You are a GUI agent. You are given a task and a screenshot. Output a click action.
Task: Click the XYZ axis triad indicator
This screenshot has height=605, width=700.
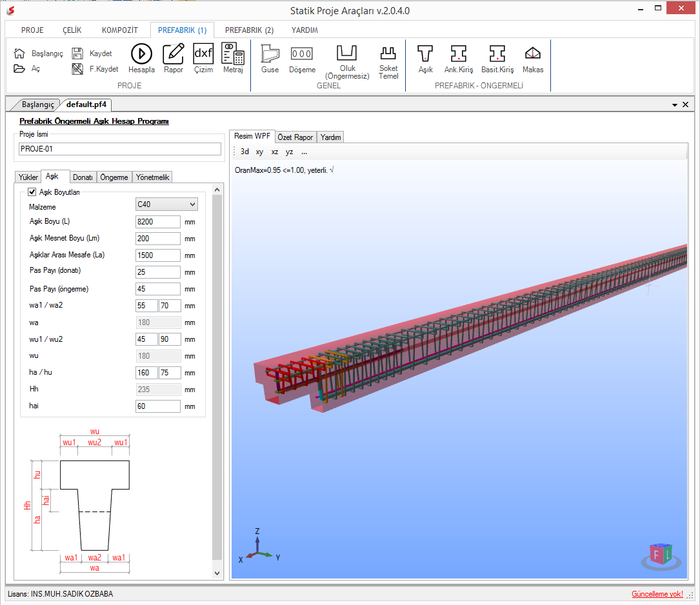(x=259, y=546)
